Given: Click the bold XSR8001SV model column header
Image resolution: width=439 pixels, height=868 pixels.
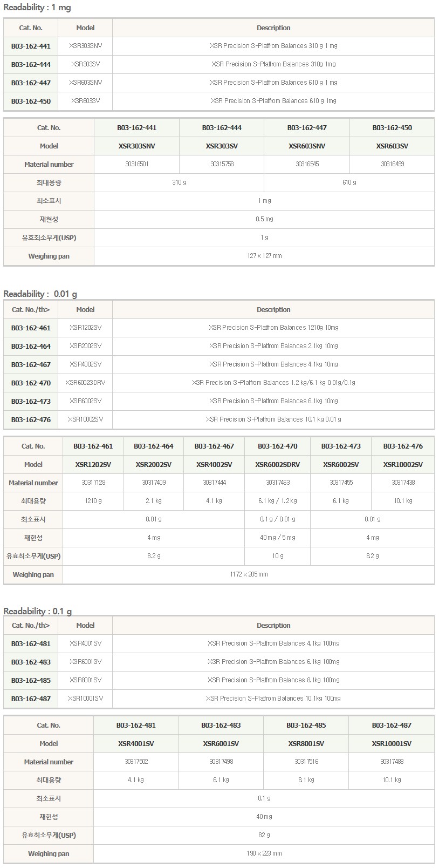Looking at the screenshot, I should [306, 744].
